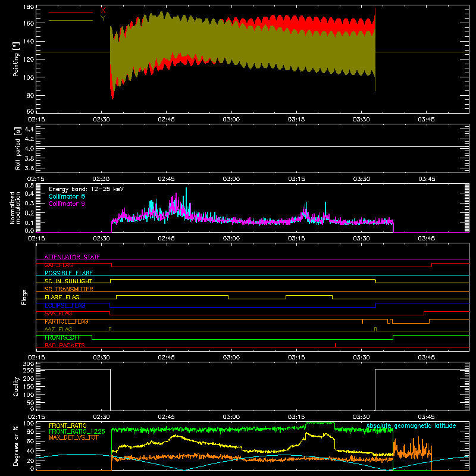
Task: Click the PARTICLE_FLAG label
Action: pos(67,321)
